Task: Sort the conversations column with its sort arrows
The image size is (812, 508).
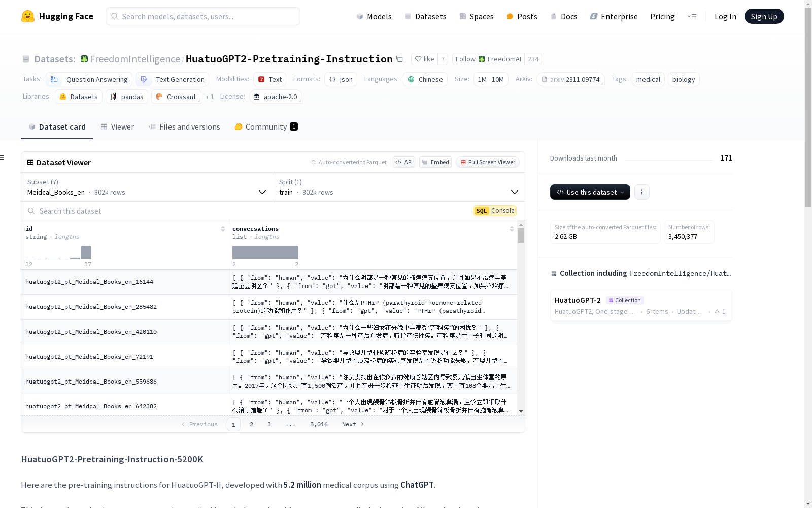Action: [512, 229]
